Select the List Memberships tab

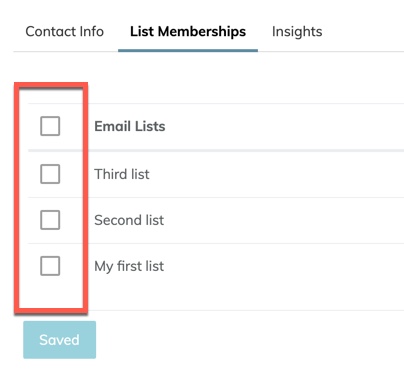(x=188, y=32)
